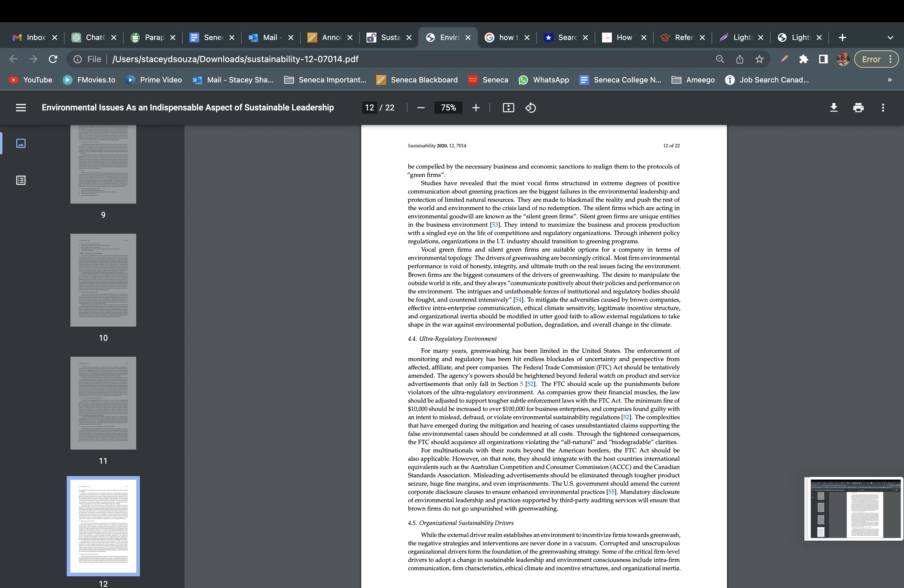Click the Error update button

(876, 59)
